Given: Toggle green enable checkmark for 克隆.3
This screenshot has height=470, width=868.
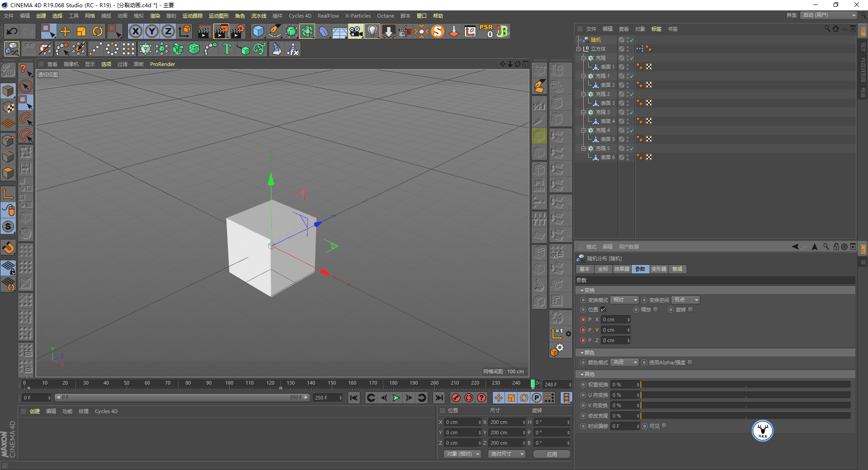Looking at the screenshot, I should point(632,112).
